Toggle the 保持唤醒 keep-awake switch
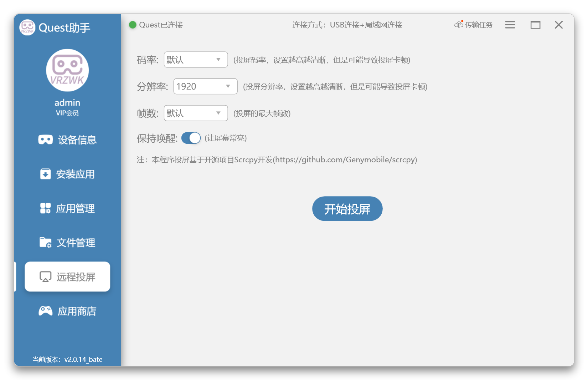This screenshot has width=588, height=380. 191,138
